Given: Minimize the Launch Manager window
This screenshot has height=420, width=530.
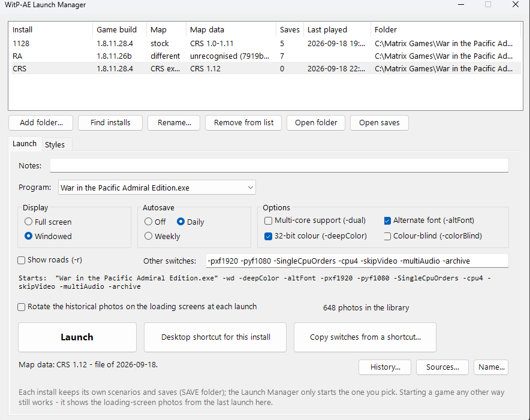Looking at the screenshot, I should point(461,5).
